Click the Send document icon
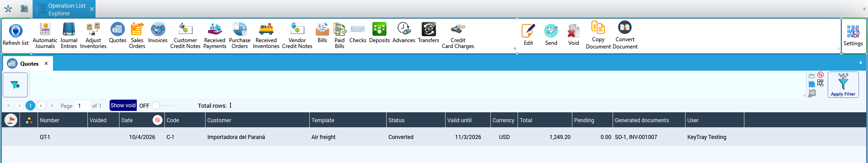The height and width of the screenshot is (163, 868). coord(551,31)
